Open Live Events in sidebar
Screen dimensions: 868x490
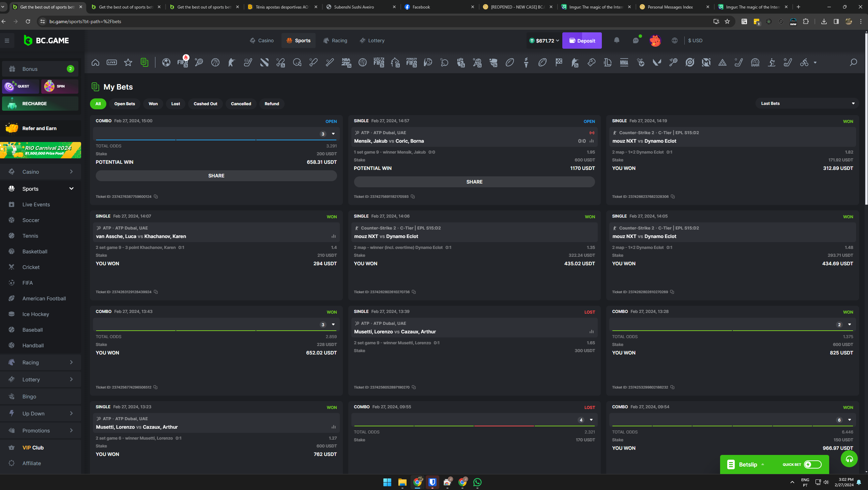click(40, 205)
